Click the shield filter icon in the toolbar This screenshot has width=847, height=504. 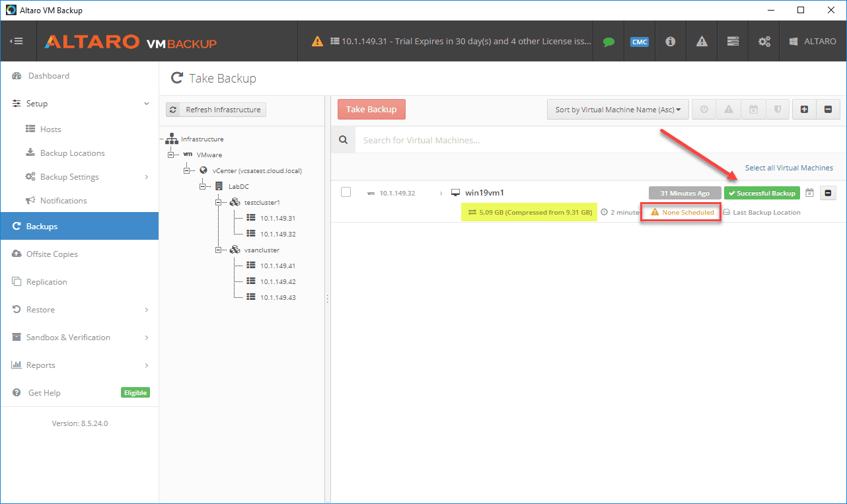tap(778, 110)
